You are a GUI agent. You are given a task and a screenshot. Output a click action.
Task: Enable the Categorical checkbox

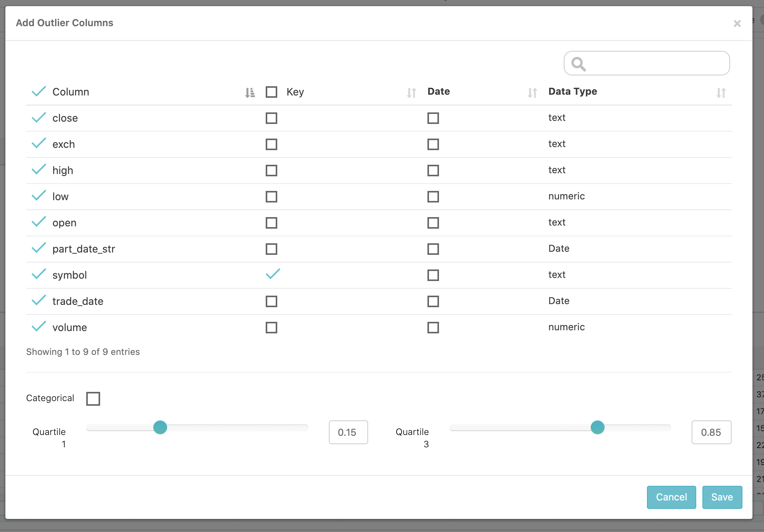(93, 399)
